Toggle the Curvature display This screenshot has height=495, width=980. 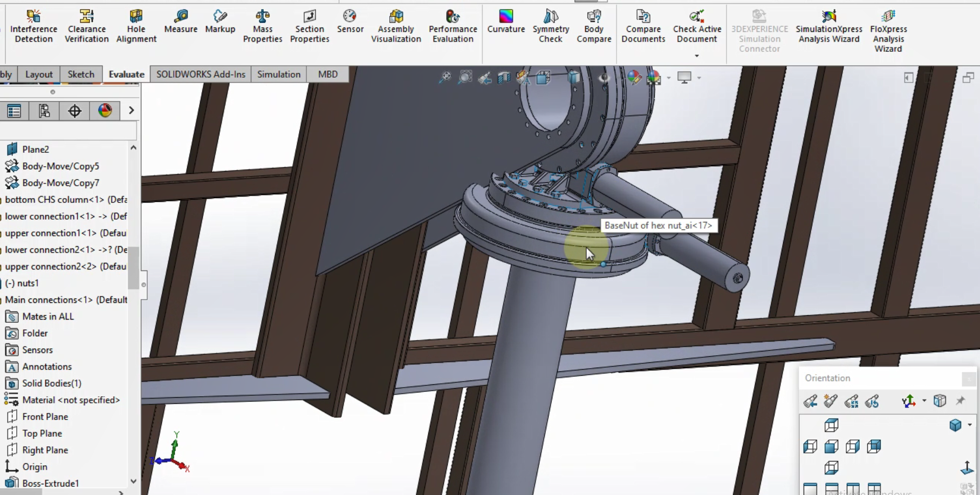[x=506, y=22]
